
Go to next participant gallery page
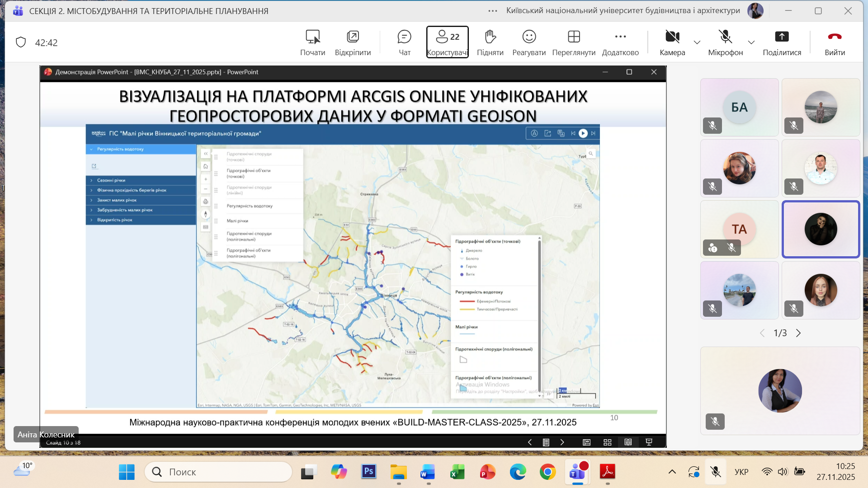[798, 333]
